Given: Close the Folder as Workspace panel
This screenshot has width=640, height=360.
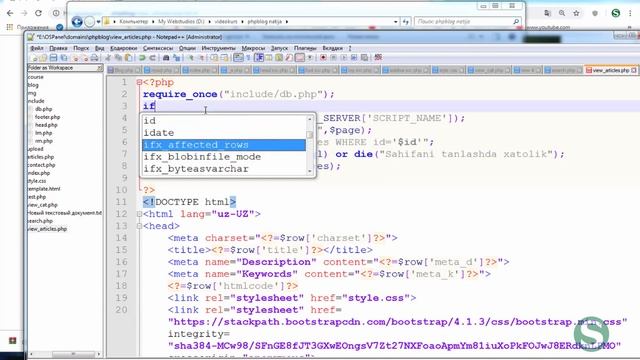Looking at the screenshot, I should (x=99, y=68).
